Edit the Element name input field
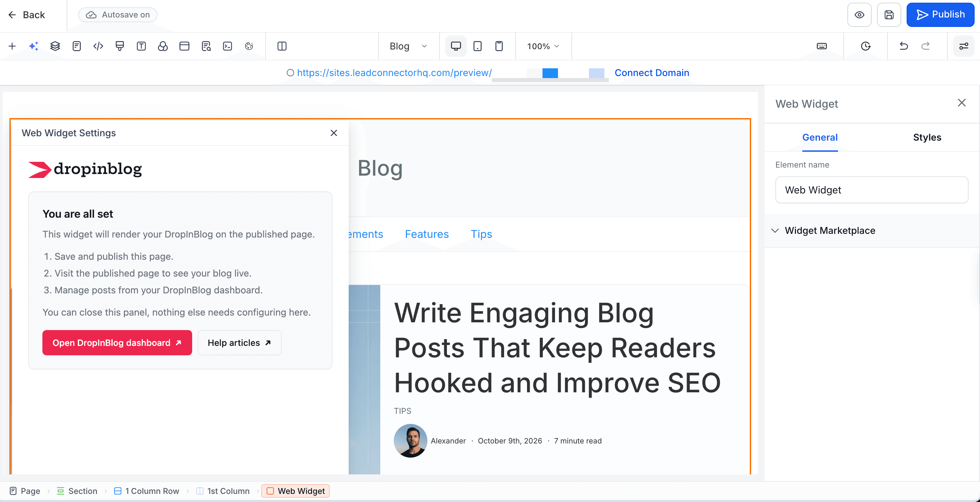 [x=872, y=190]
